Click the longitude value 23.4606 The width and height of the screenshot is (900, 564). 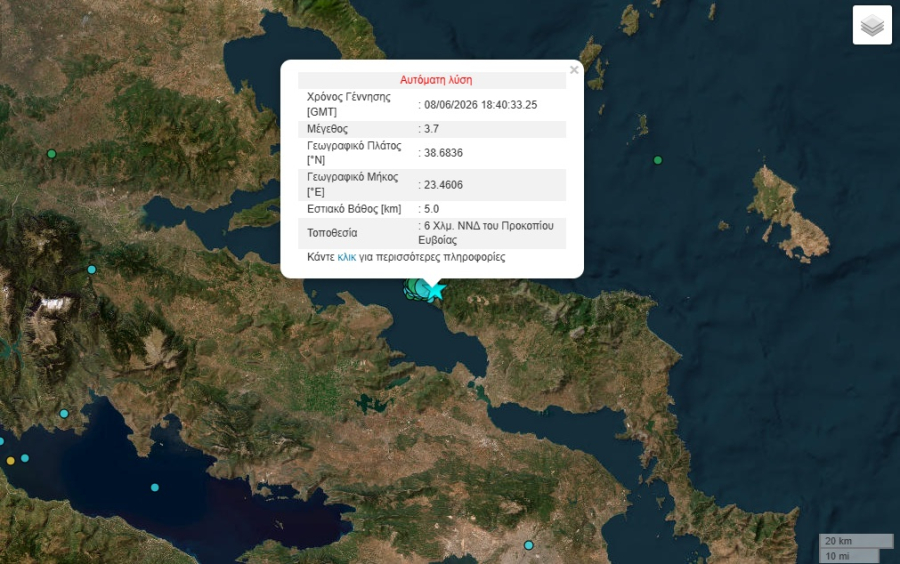click(443, 185)
